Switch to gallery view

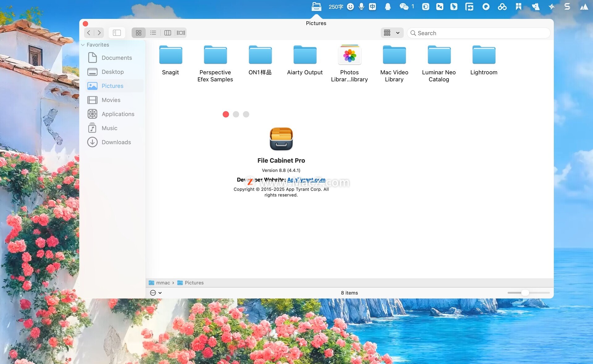(x=181, y=33)
